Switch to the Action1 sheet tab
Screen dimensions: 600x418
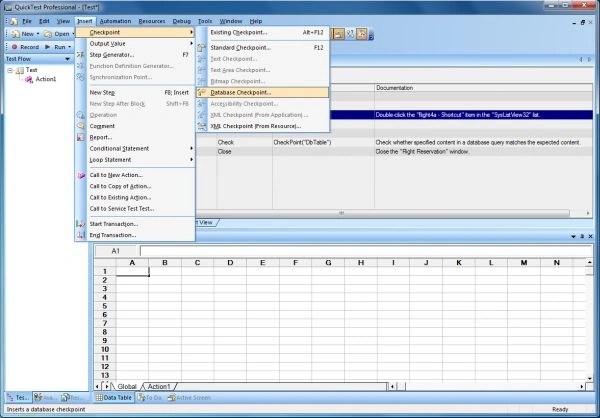159,387
